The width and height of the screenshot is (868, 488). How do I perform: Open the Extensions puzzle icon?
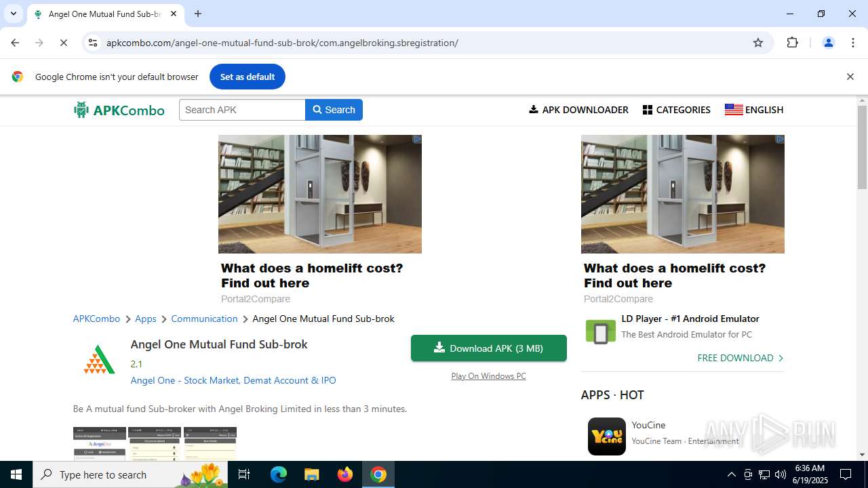tap(792, 43)
